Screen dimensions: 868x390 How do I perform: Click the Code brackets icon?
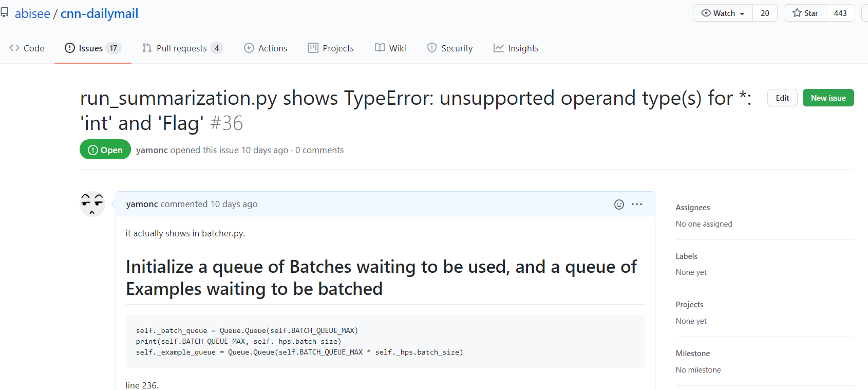(x=14, y=48)
